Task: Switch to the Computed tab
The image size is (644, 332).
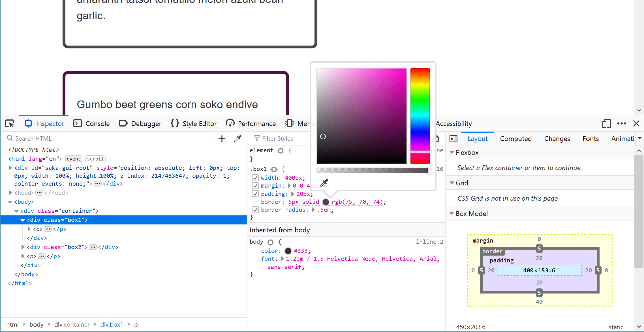Action: pos(514,138)
